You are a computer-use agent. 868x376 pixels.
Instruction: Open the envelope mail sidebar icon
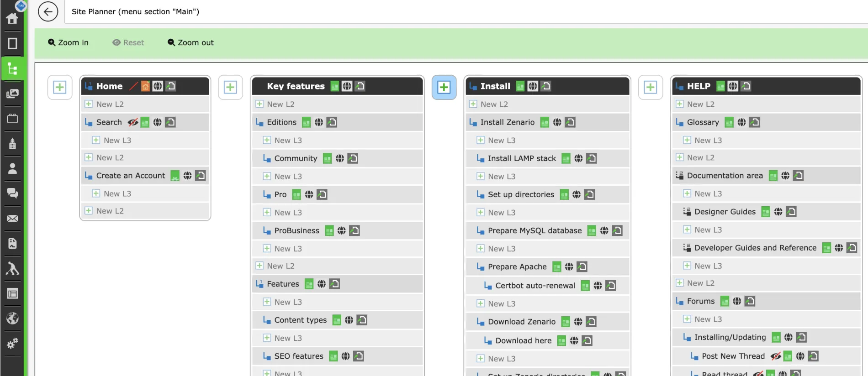coord(12,219)
